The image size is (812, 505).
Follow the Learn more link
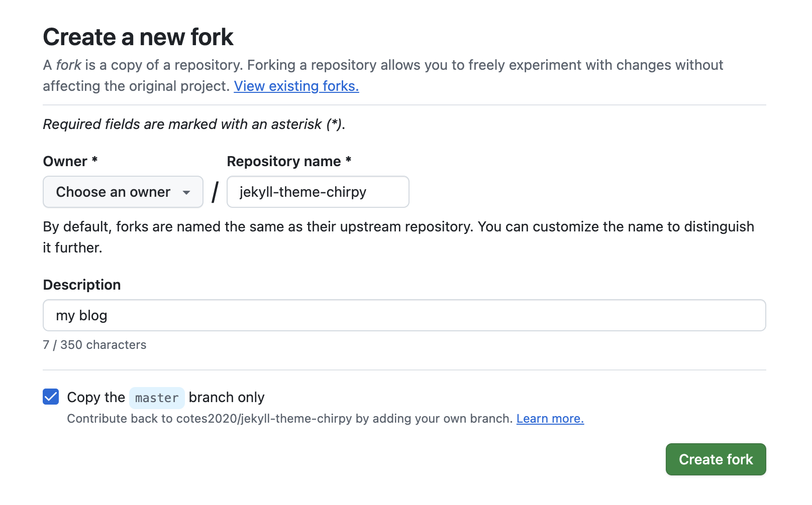[x=550, y=419]
